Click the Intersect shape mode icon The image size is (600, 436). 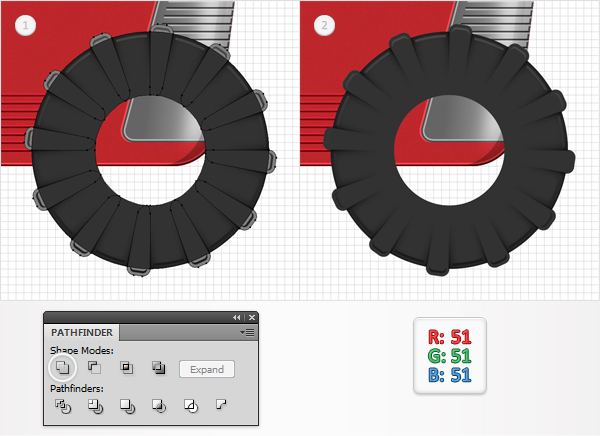click(x=127, y=367)
